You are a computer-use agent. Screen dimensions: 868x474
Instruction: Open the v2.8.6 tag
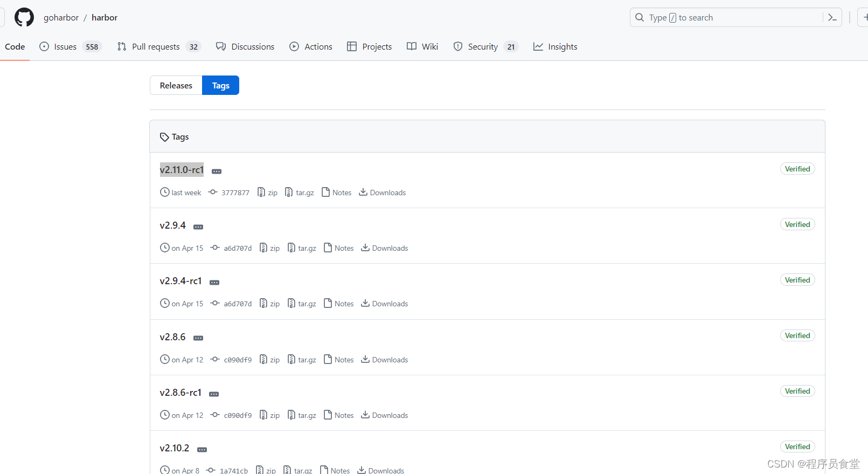click(172, 337)
